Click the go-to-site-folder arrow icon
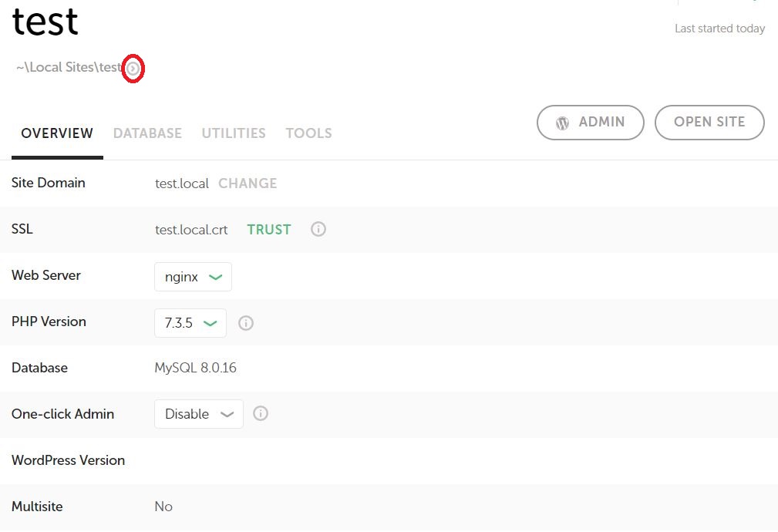This screenshot has height=532, width=778. 133,69
